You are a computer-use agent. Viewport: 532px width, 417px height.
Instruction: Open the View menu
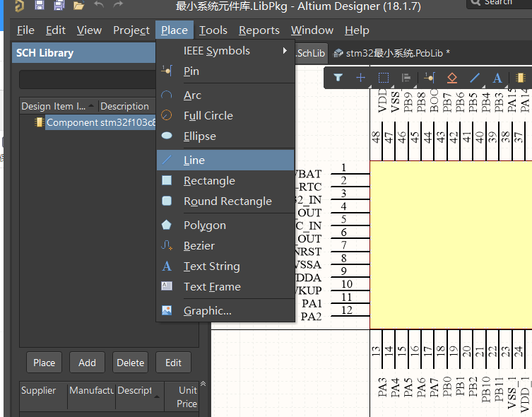(89, 30)
